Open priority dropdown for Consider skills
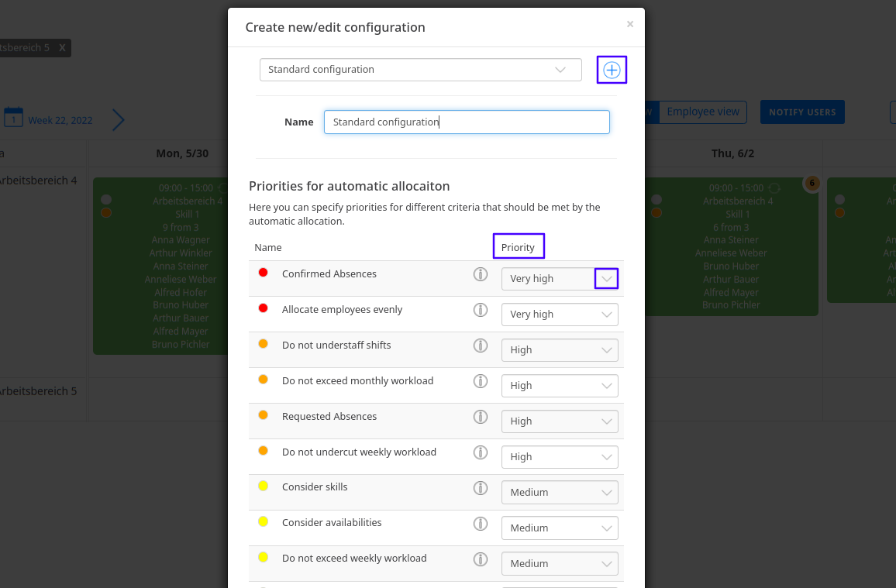The image size is (896, 588). [560, 493]
